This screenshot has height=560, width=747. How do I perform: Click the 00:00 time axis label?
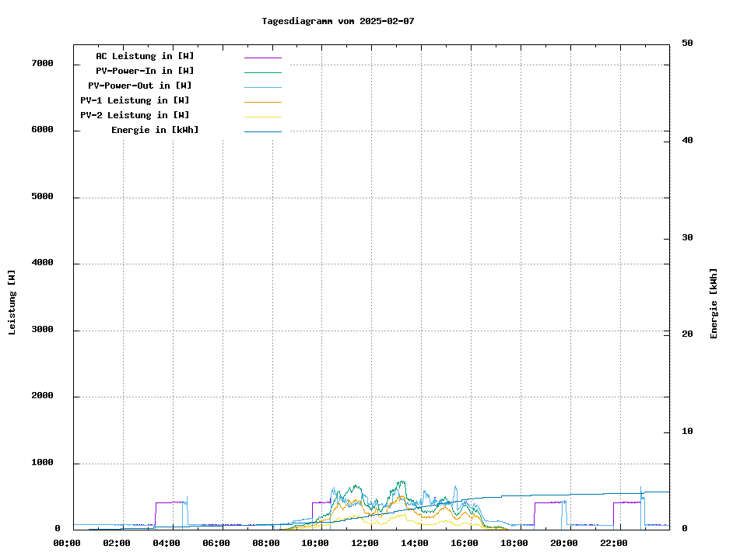pyautogui.click(x=67, y=543)
